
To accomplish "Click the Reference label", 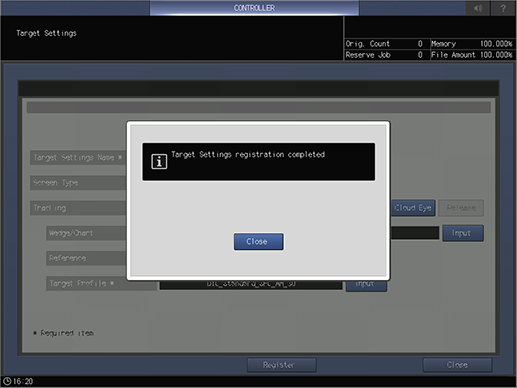I will (86, 258).
